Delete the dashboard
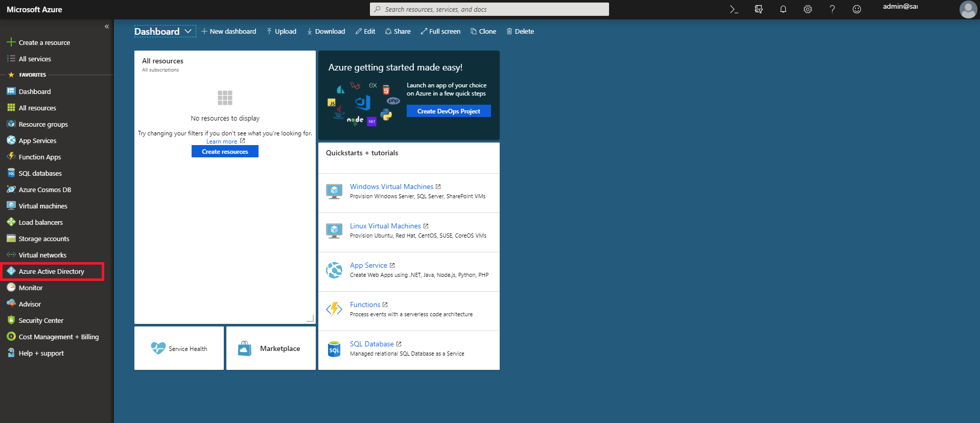This screenshot has height=423, width=980. (x=520, y=31)
